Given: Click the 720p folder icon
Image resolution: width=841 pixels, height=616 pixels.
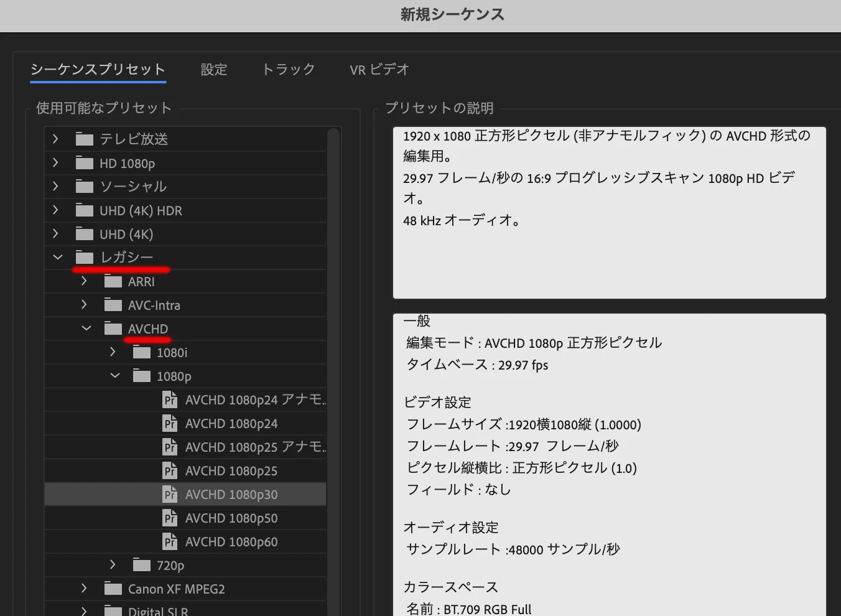Looking at the screenshot, I should click(141, 565).
